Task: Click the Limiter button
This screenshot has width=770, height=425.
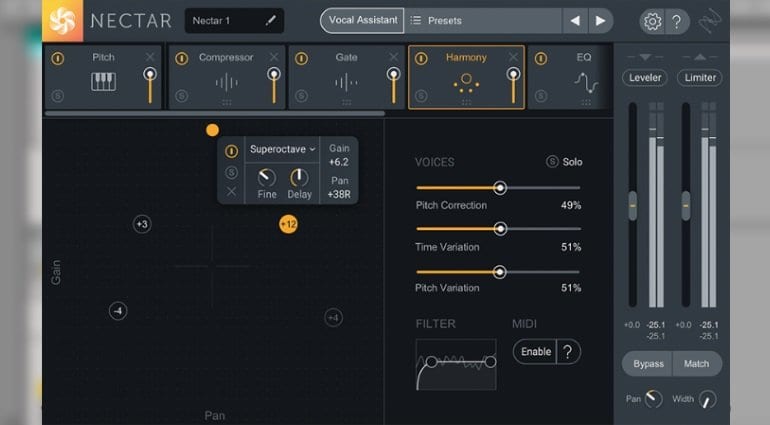Action: (700, 78)
